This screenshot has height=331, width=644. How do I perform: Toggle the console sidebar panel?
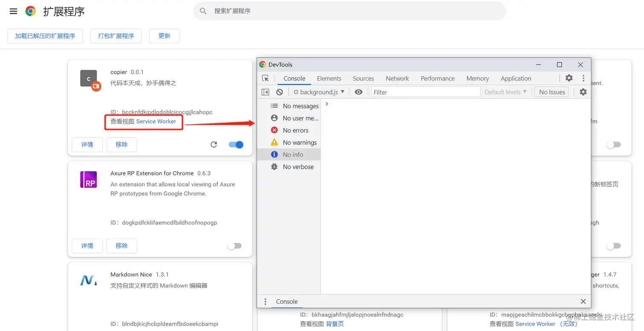point(265,92)
